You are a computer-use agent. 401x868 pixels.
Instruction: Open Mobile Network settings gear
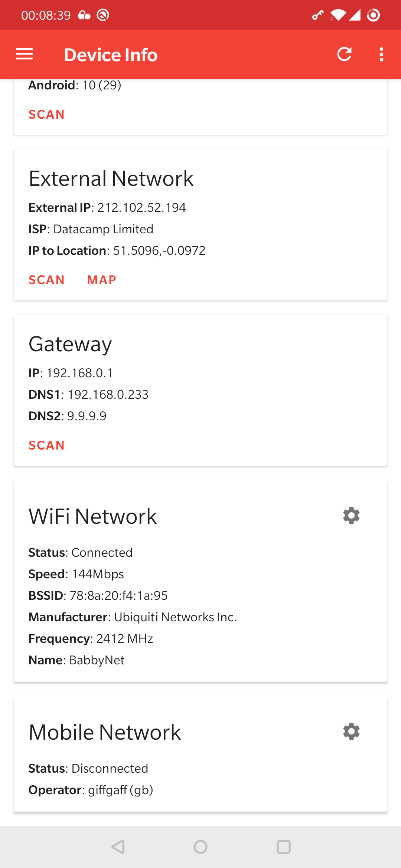coord(351,731)
